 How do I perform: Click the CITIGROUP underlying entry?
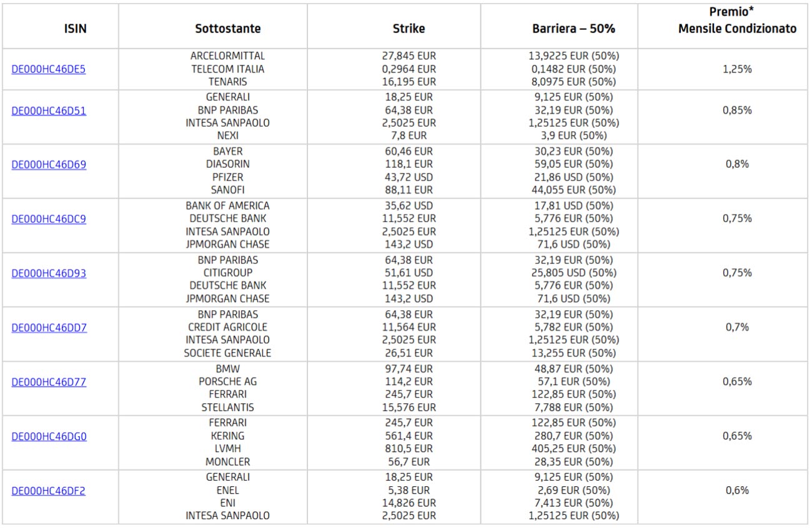[x=227, y=273]
